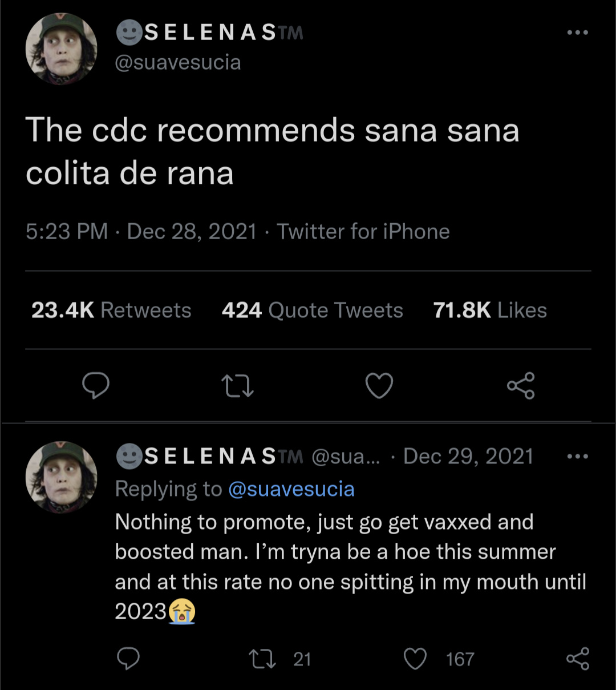View the 23.4K Retweets list
616x690 pixels.
tap(111, 310)
